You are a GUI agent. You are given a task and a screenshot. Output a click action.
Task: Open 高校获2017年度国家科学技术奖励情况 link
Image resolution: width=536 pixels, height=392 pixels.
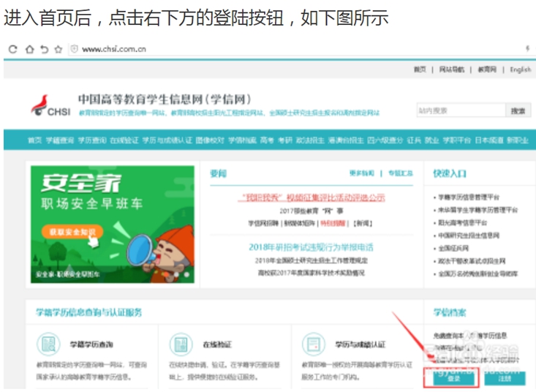pos(311,273)
